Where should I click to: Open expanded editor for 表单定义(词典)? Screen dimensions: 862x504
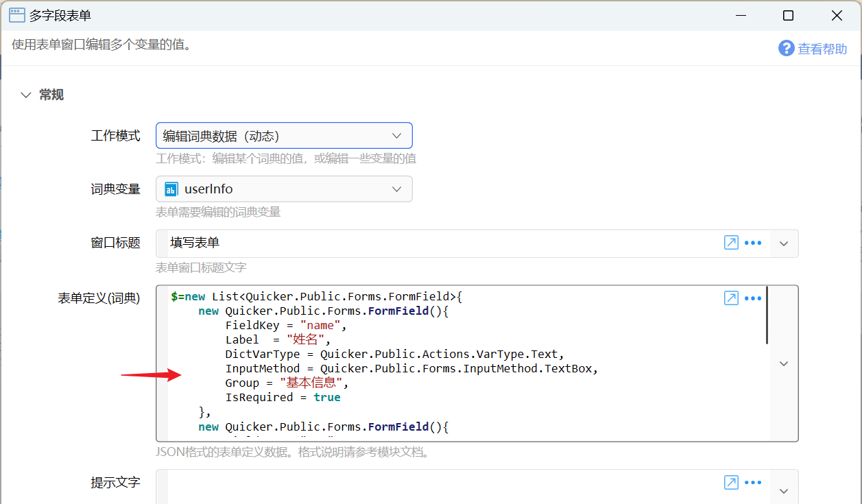731,298
